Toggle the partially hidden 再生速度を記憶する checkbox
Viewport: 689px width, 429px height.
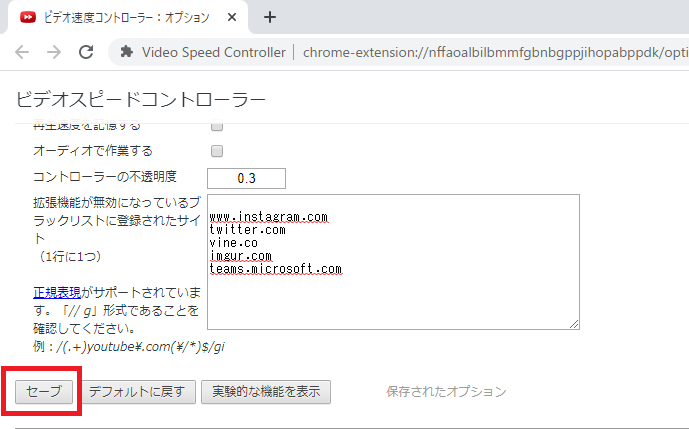217,126
